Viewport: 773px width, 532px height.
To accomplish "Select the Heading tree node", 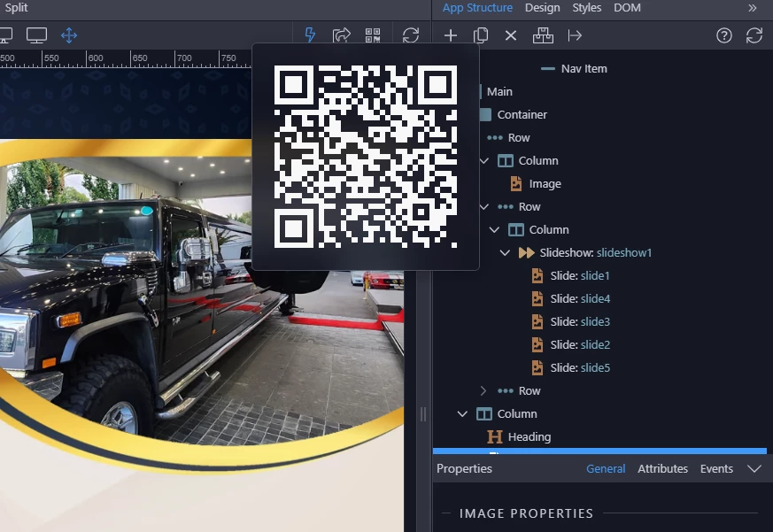I will click(530, 436).
